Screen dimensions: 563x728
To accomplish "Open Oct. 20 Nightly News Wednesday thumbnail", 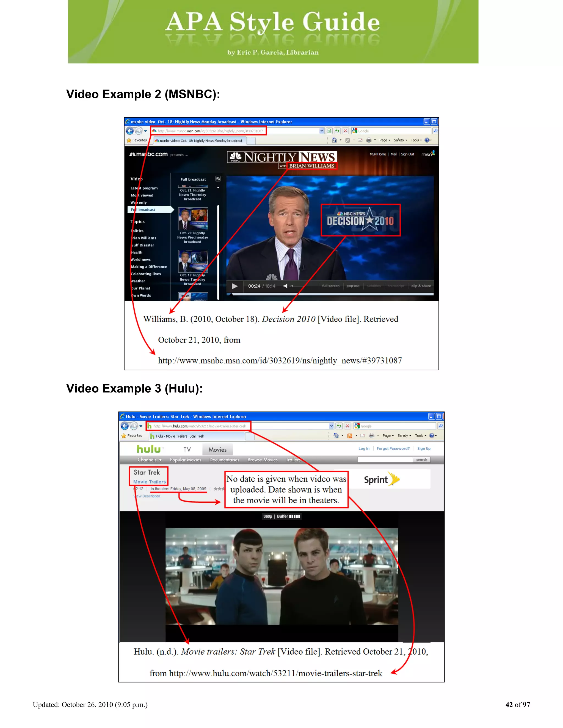I will point(193,219).
